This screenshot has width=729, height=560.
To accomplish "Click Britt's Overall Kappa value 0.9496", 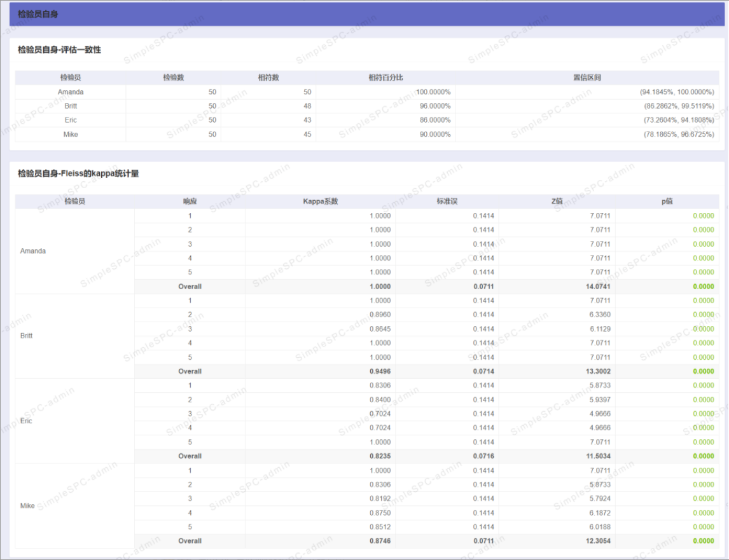I will tap(380, 371).
